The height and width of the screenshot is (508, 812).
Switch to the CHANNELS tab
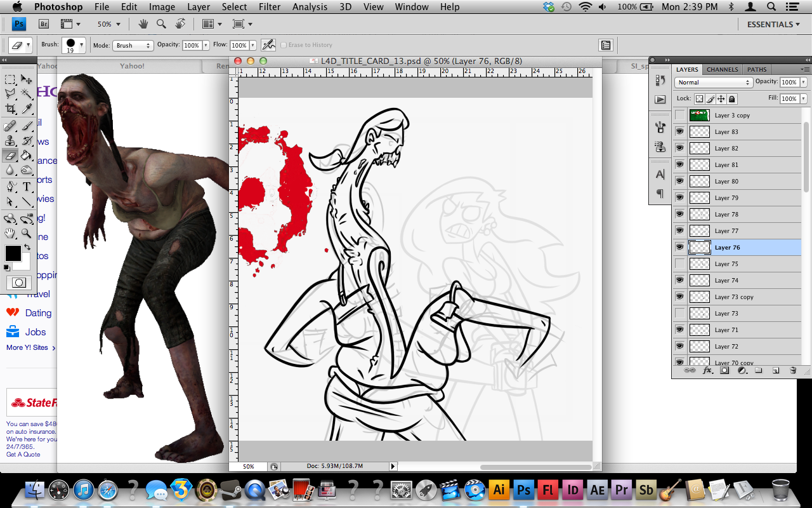722,69
